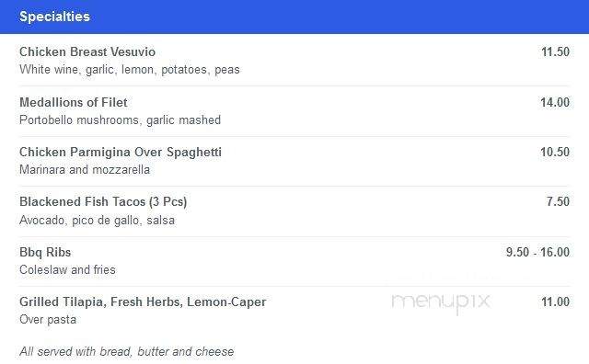Viewport: 589px width, 364px height.
Task: Click the Coleslaw and fries description
Action: [x=67, y=270]
